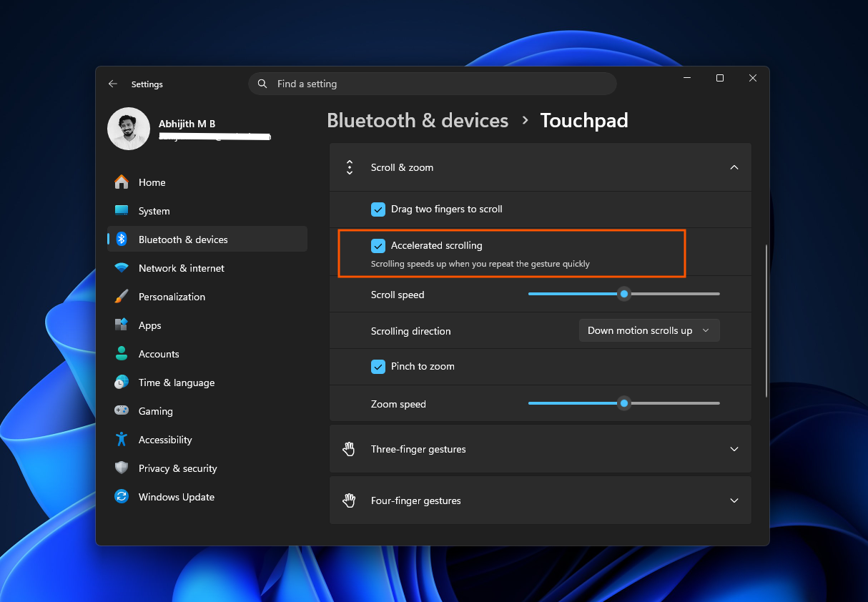Viewport: 868px width, 602px height.
Task: Click Bluetooth & devices breadcrumb link
Action: [x=418, y=120]
